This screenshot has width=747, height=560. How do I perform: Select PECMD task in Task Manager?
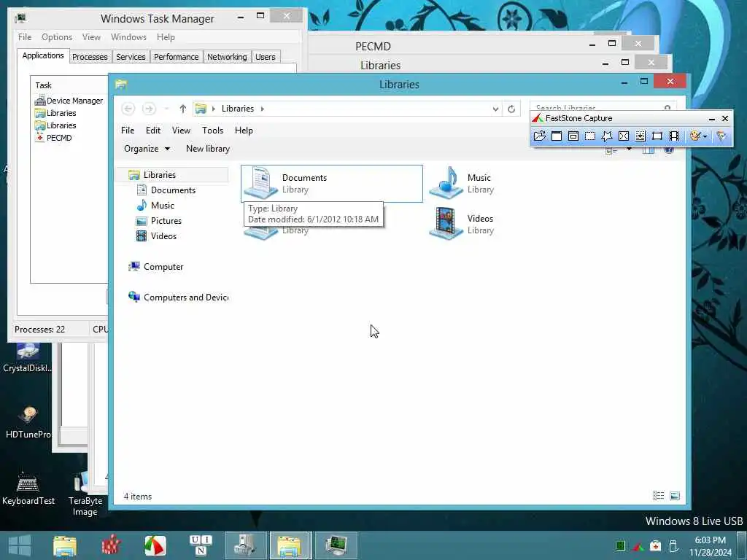[53, 138]
